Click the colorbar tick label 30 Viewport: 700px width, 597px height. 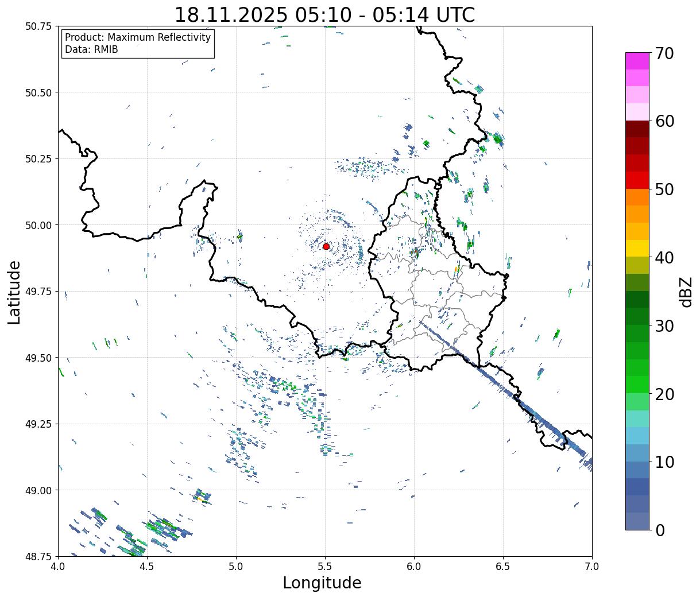[x=664, y=325]
